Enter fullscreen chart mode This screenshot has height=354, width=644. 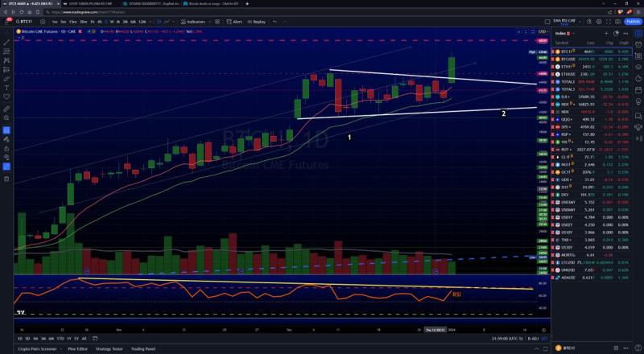click(x=609, y=22)
